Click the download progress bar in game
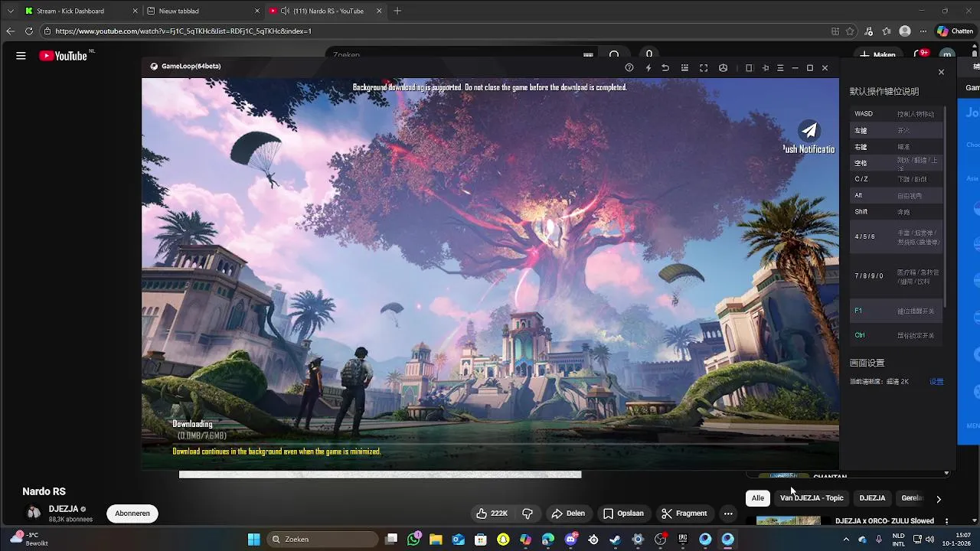 490,444
